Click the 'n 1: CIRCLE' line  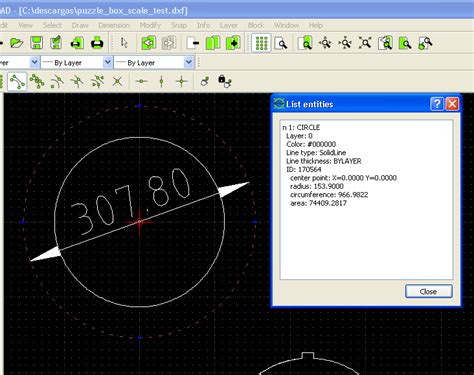tap(301, 127)
